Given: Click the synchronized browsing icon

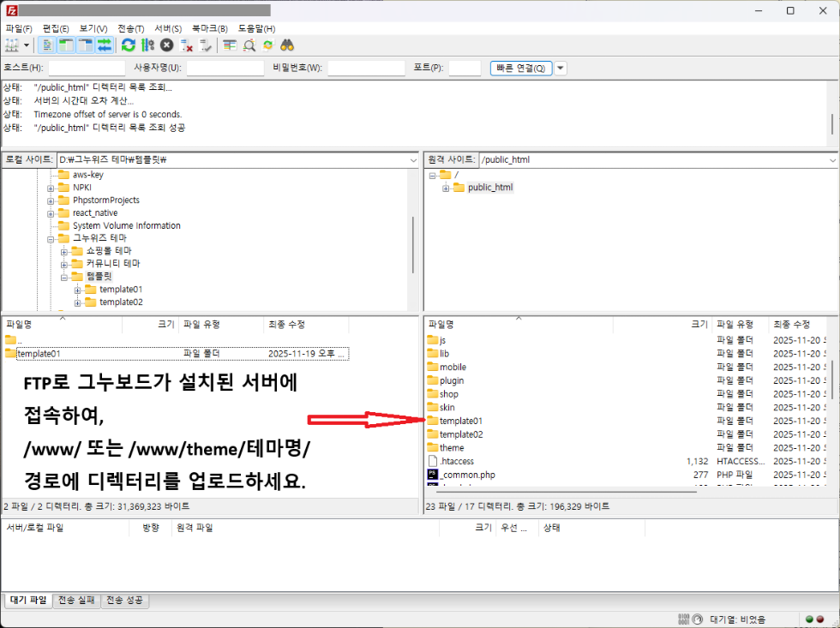Looking at the screenshot, I should (x=267, y=45).
